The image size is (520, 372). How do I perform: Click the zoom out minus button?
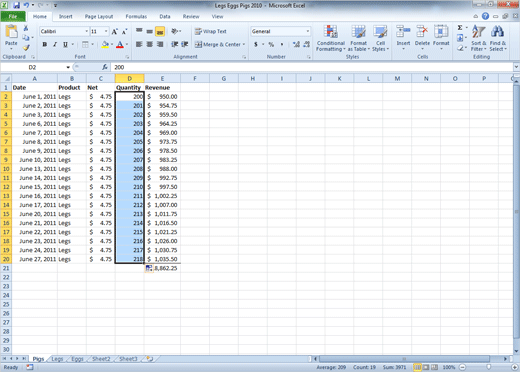(x=463, y=367)
